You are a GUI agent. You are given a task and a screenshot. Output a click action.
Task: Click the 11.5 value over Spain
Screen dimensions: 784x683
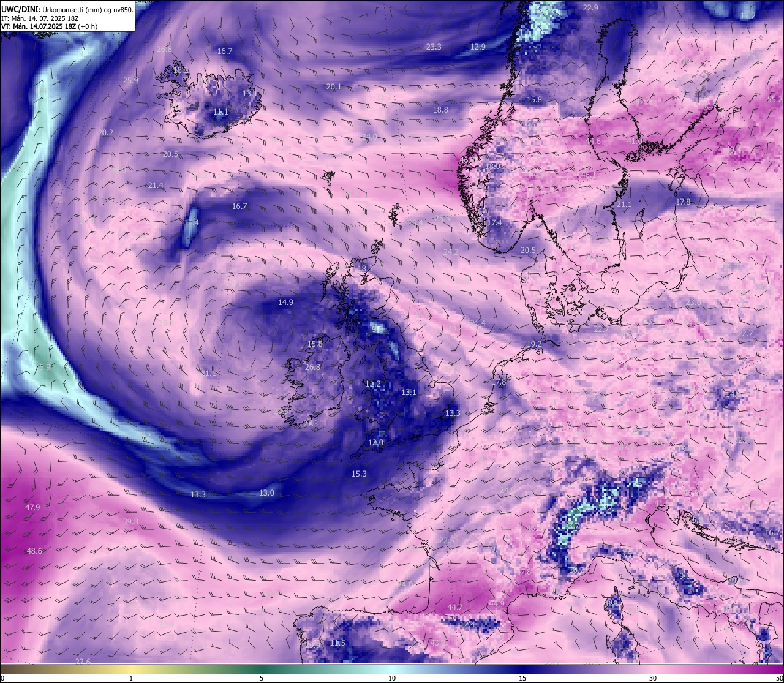click(x=337, y=643)
